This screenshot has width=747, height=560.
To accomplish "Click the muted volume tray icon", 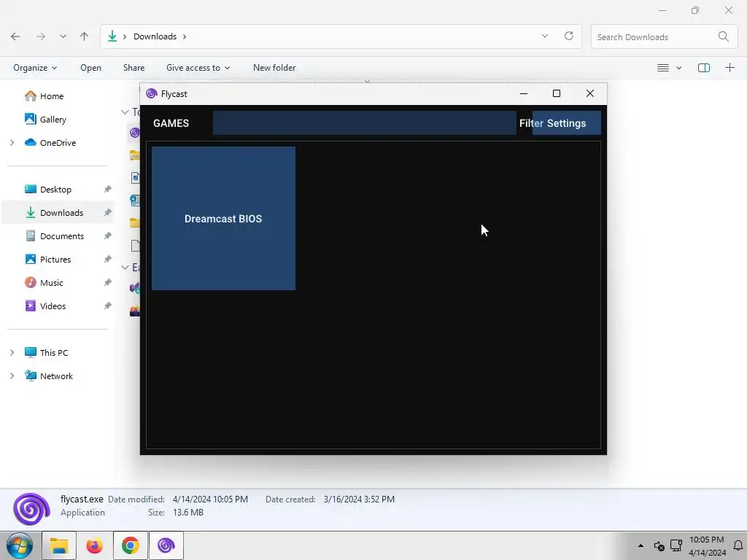I will click(x=659, y=546).
